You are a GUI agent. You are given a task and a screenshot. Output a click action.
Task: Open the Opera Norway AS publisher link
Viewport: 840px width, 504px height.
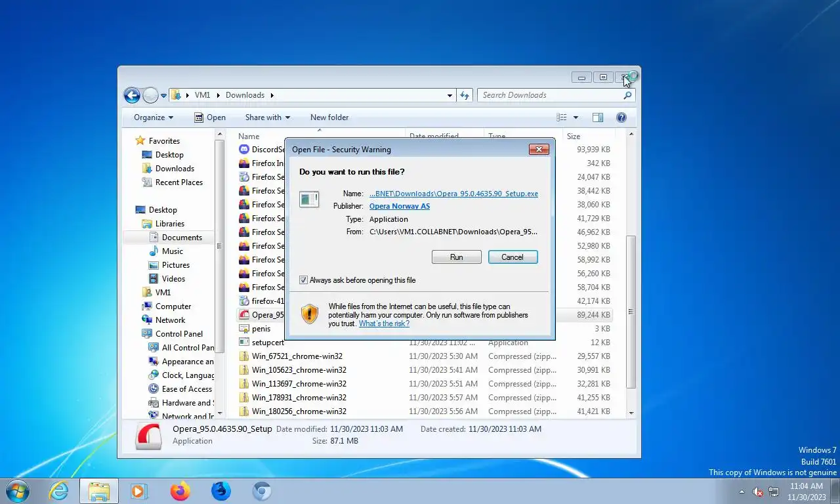point(400,206)
